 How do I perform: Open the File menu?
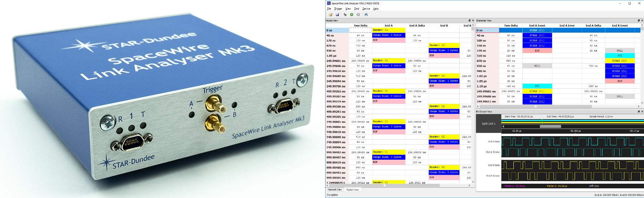point(329,9)
